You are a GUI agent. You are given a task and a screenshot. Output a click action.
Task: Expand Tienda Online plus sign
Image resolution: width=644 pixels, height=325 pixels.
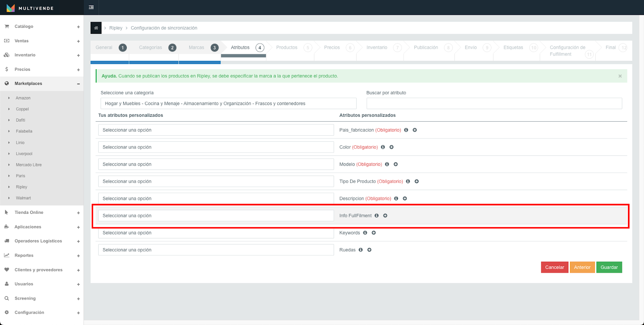tap(78, 213)
